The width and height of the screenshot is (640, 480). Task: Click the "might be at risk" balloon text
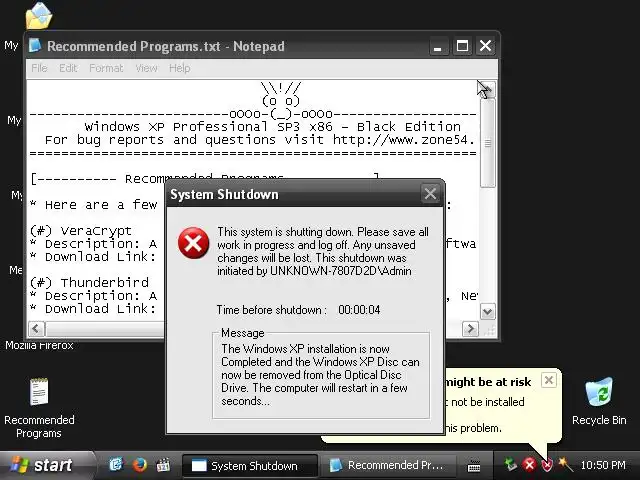(x=488, y=382)
